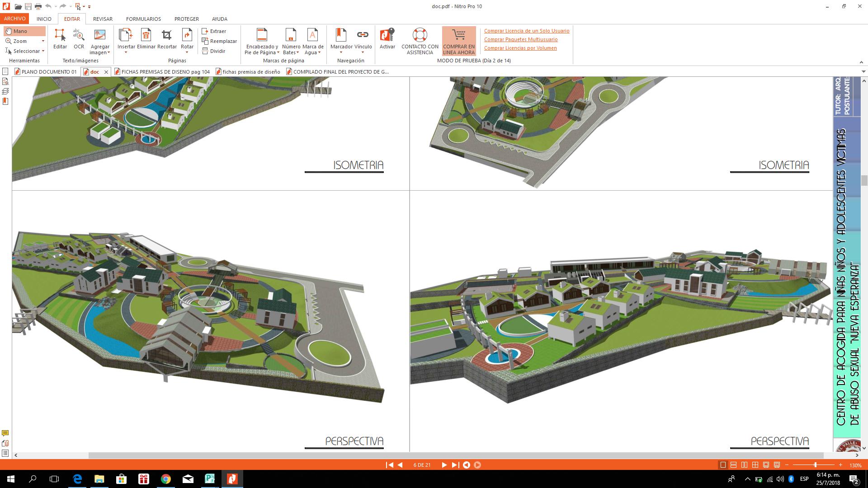Toggle two-page facing view mode

[x=744, y=465]
